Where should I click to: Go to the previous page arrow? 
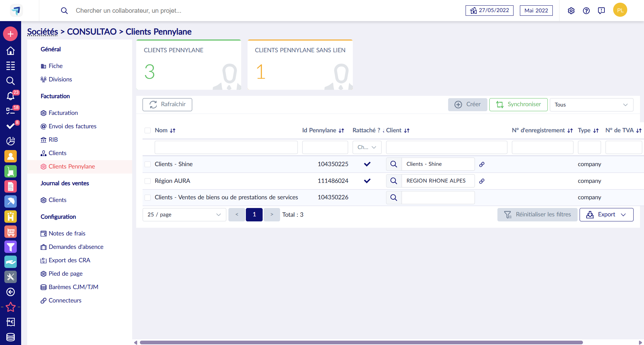[x=237, y=215]
